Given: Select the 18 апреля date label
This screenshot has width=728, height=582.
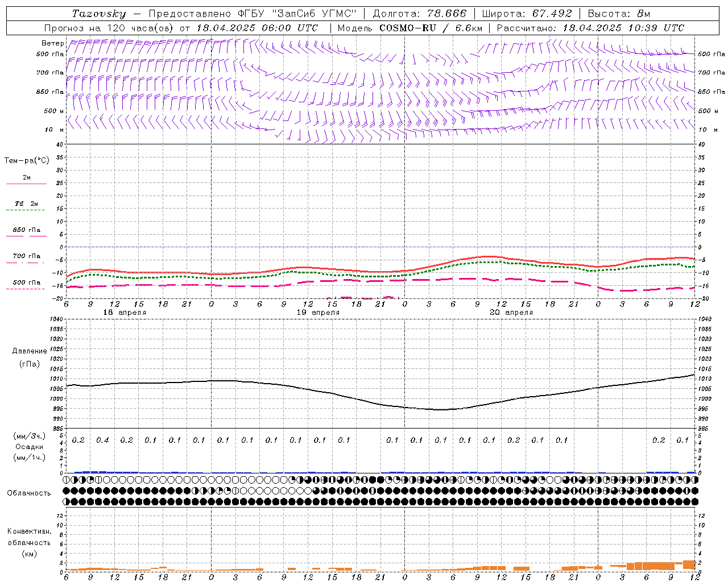Looking at the screenshot, I should 125,313.
